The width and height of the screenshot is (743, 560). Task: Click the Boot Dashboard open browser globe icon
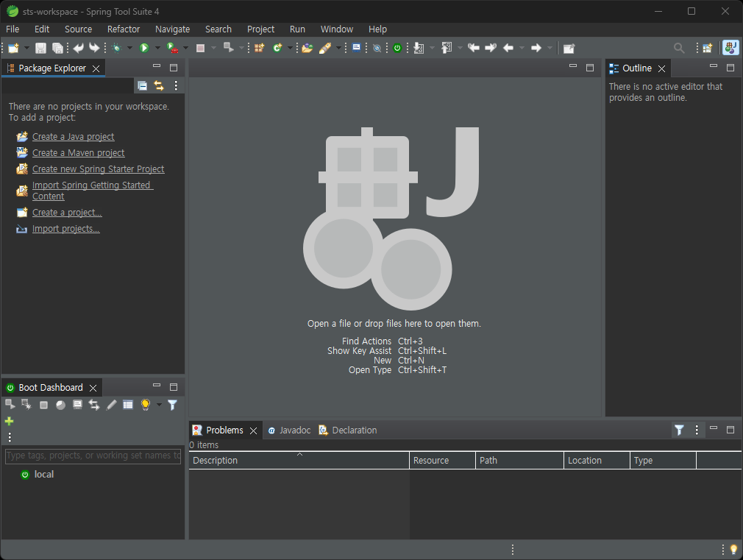click(60, 405)
